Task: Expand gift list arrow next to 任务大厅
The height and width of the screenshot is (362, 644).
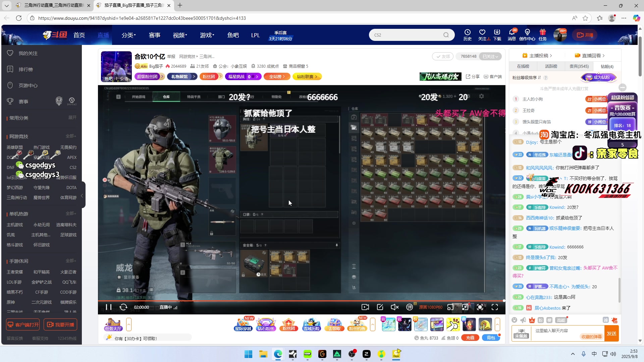Action: coord(129,324)
